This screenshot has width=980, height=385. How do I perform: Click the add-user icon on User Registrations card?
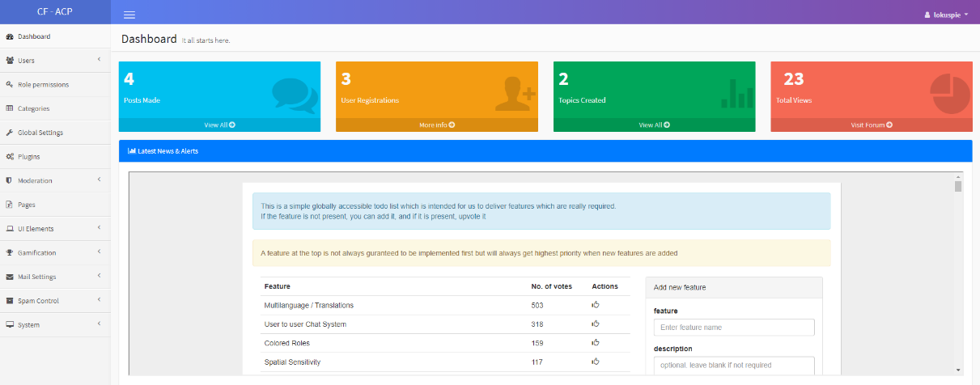[515, 95]
